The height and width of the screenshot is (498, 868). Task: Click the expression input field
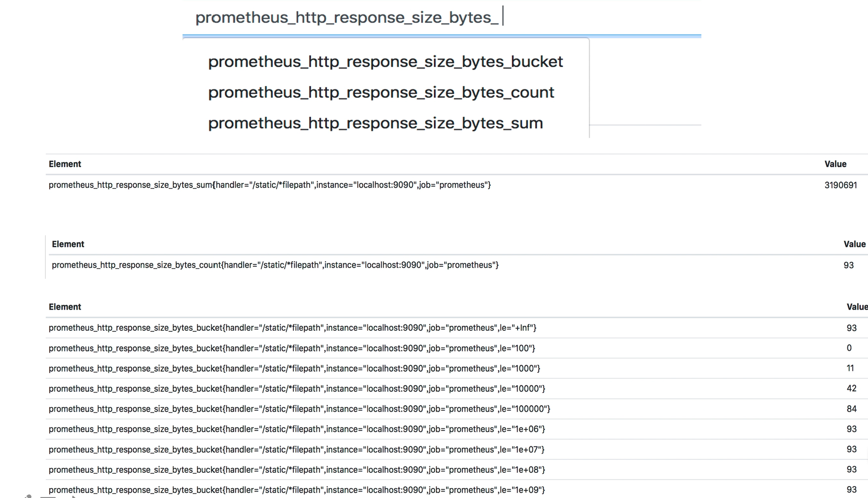tap(441, 18)
